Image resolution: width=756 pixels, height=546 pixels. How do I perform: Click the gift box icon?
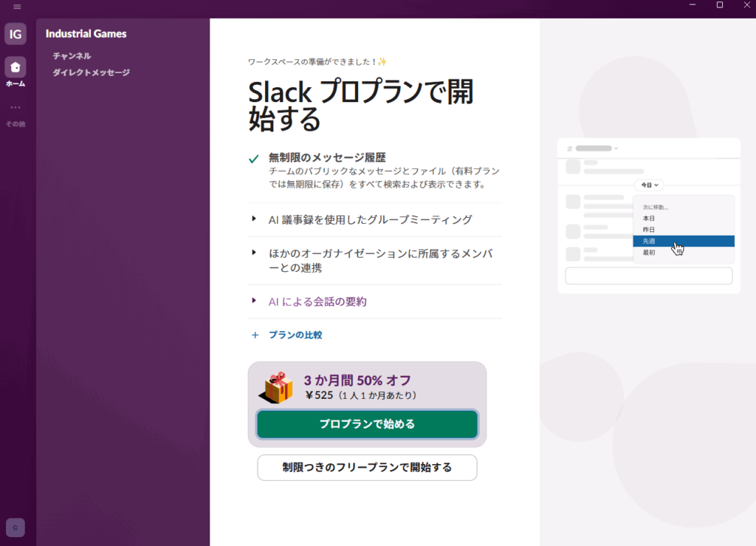pos(279,388)
